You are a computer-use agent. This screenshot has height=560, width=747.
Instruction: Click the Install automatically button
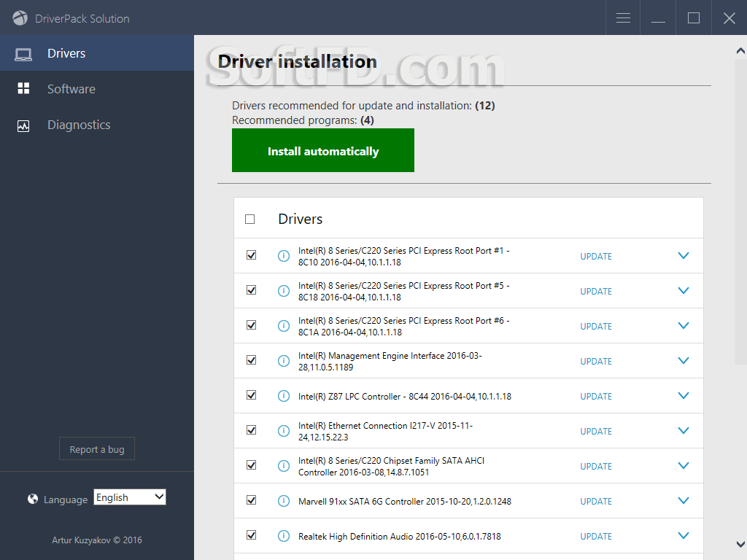[x=323, y=150]
